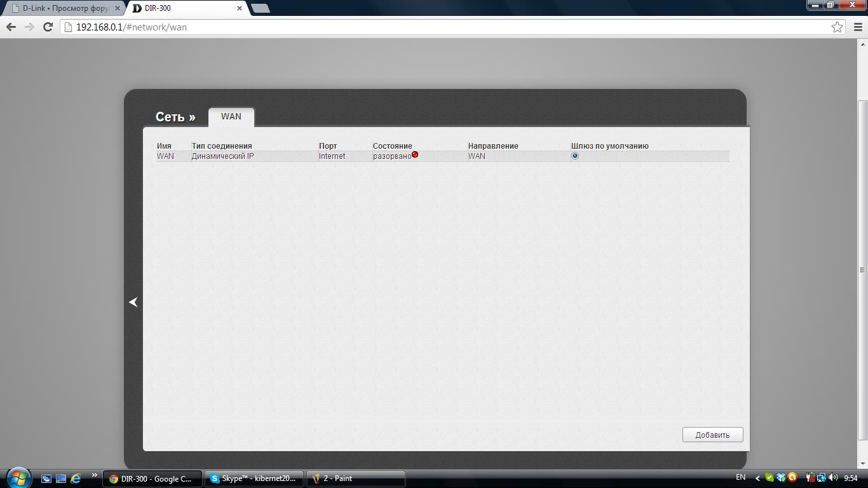Open a new browser tab
This screenshot has width=868, height=488.
pos(261,8)
